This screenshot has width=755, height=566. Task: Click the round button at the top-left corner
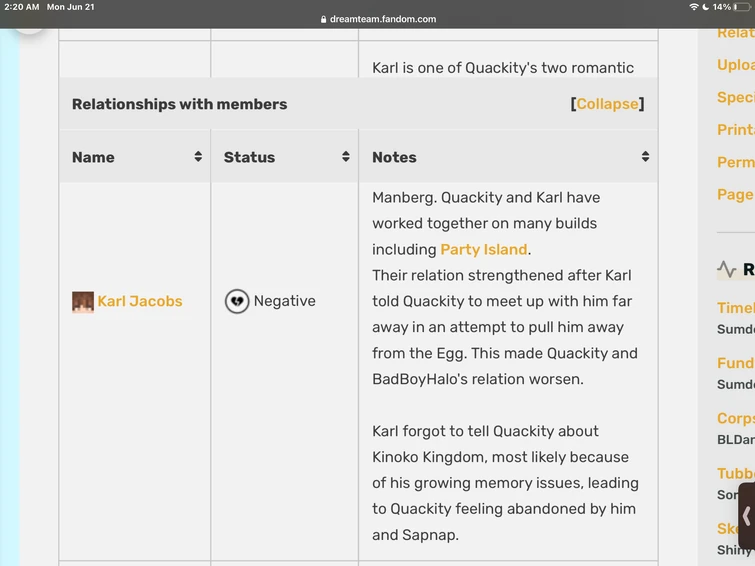click(28, 20)
